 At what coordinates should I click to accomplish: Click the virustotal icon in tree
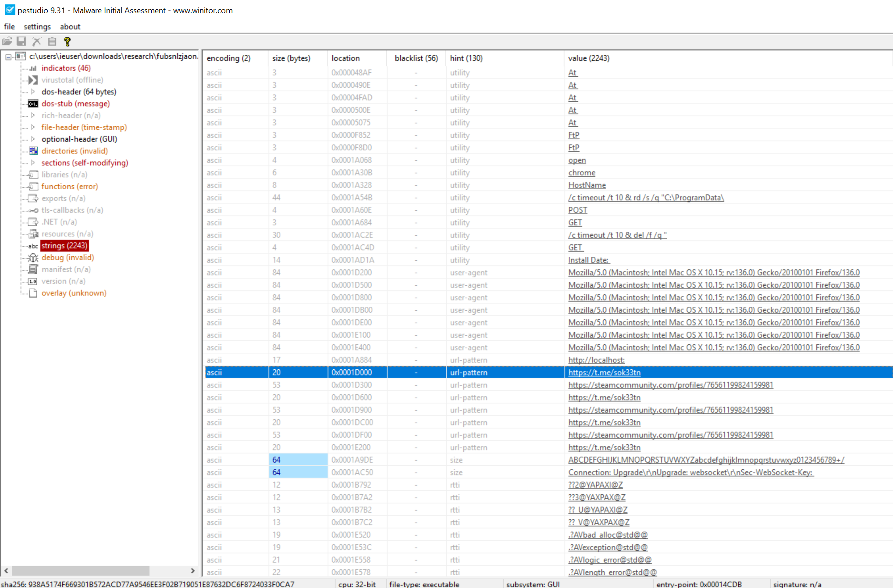click(x=33, y=80)
